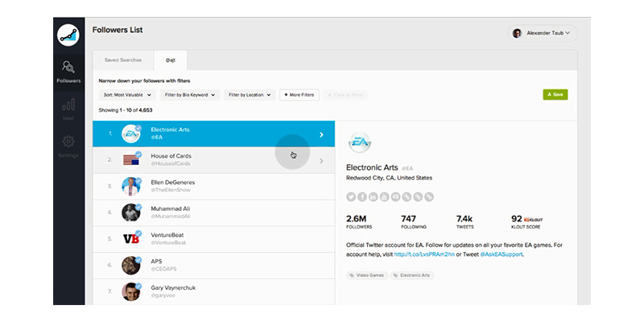Click the Klout logo beside score 92

point(533,220)
